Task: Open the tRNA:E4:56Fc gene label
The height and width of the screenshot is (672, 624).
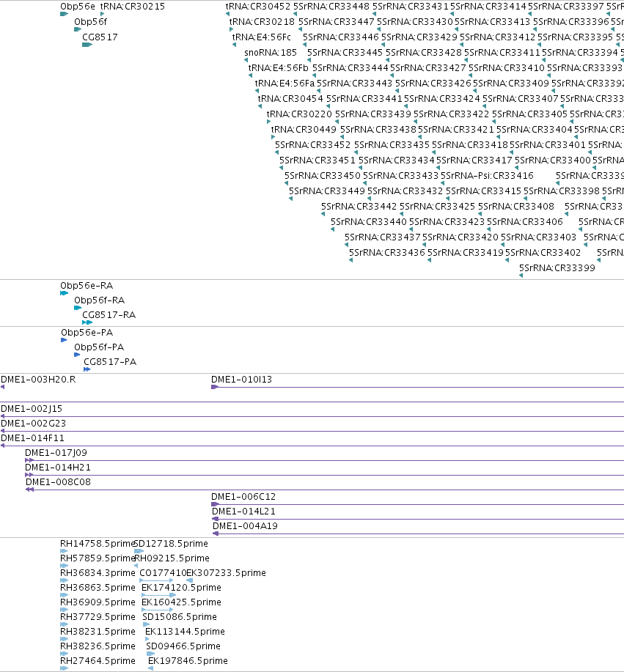Action: 262,37
